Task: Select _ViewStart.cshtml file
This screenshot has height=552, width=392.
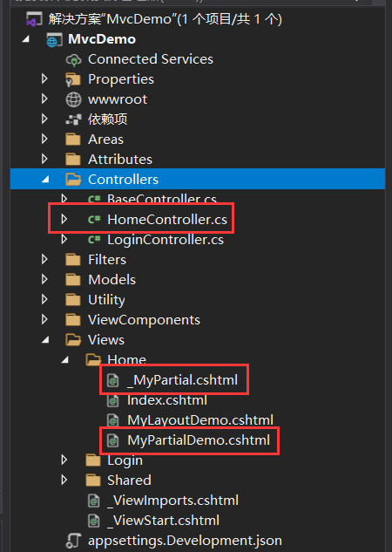Action: click(x=163, y=521)
